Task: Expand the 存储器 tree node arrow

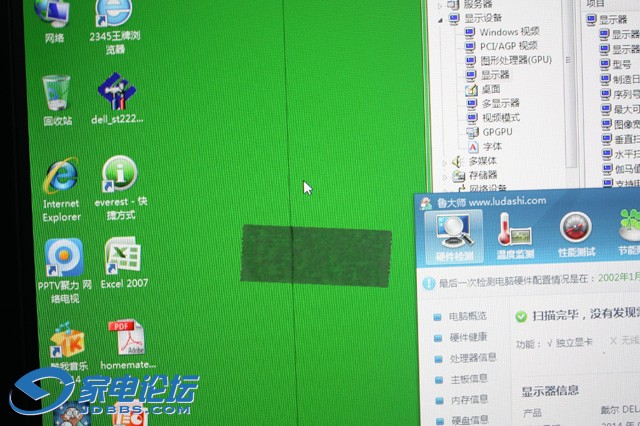Action: point(445,177)
